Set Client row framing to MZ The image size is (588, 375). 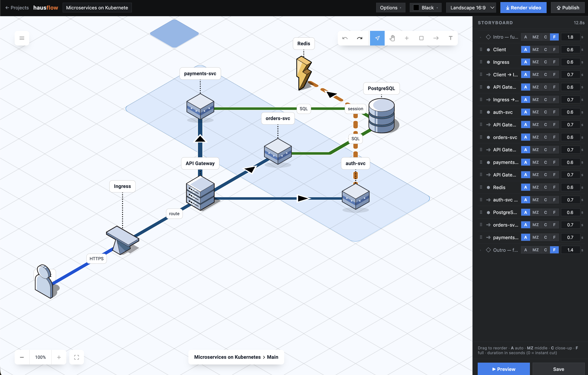click(x=535, y=50)
